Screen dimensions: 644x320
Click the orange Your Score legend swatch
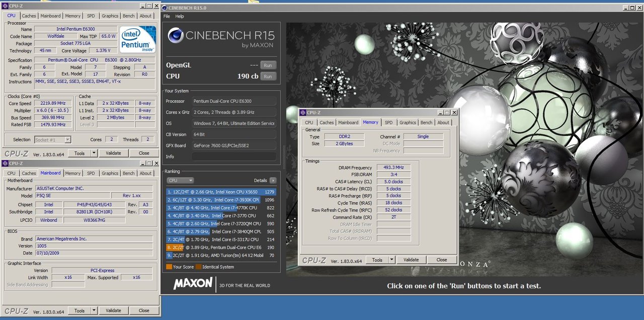tap(169, 267)
